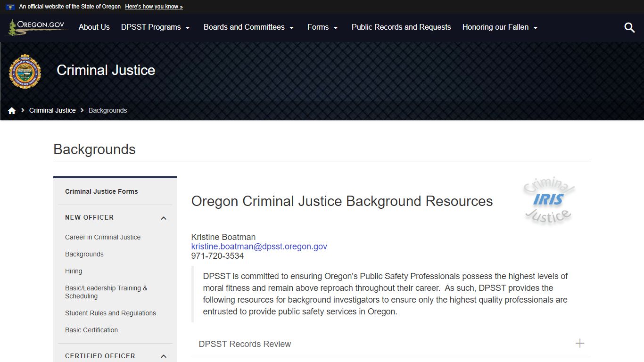Open Career in Criminal Justice sidebar link

(x=103, y=237)
